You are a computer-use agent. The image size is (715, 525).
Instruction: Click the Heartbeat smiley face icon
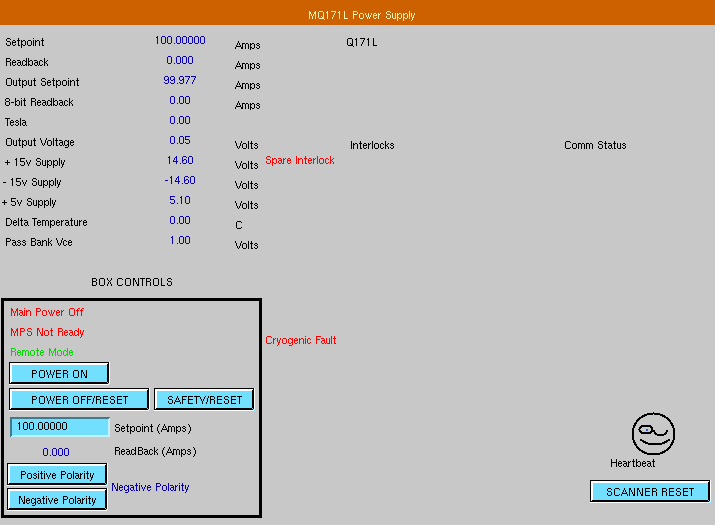point(653,434)
